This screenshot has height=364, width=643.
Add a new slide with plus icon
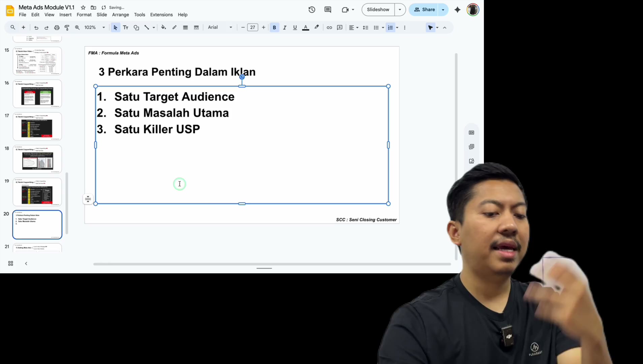click(x=23, y=27)
